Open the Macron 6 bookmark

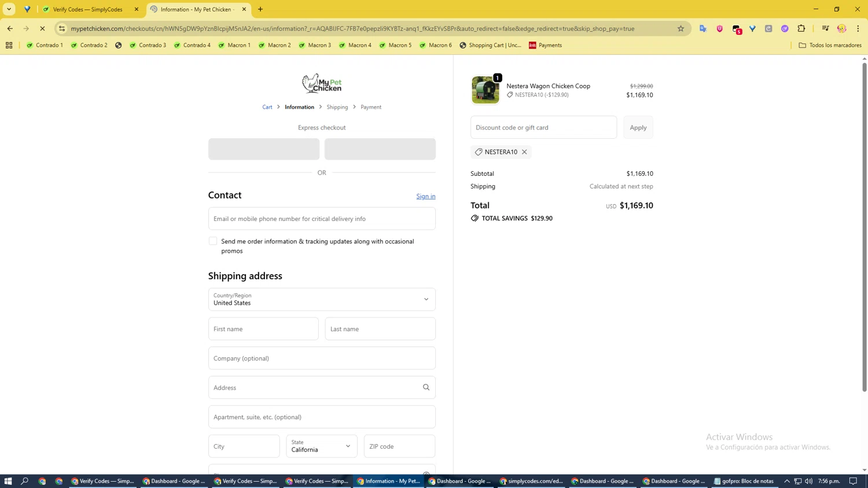(435, 45)
